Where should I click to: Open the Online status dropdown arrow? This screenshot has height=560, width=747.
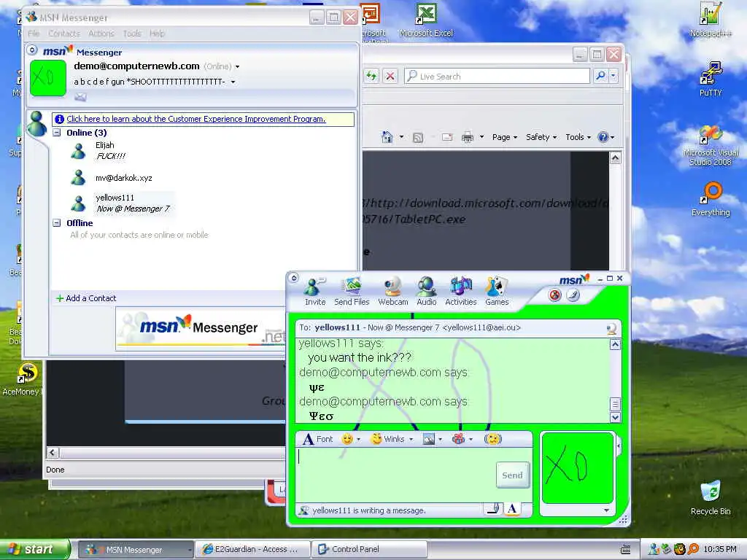pyautogui.click(x=237, y=66)
